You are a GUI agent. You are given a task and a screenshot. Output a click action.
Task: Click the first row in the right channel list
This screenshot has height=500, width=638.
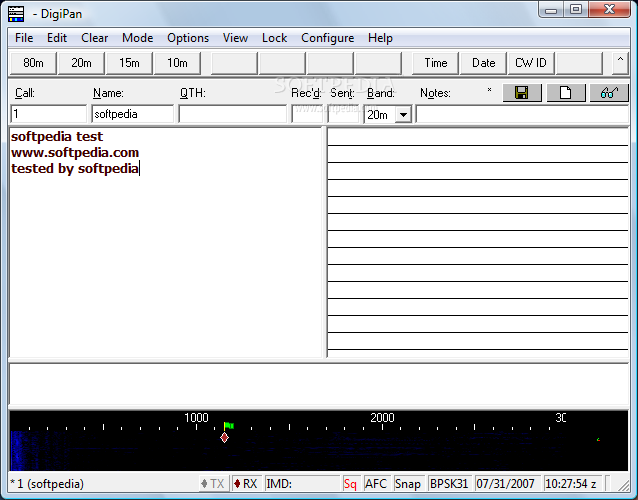pos(478,137)
